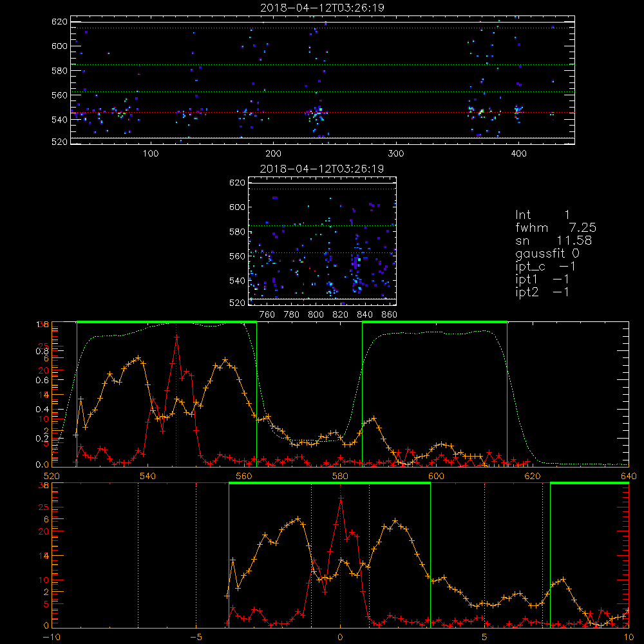
Task: Click x-axis label '-10' under the bottom plot
Action: click(52, 638)
